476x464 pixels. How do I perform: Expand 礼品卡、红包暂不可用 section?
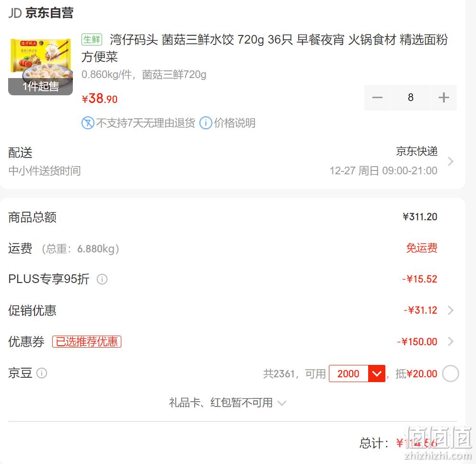click(228, 403)
